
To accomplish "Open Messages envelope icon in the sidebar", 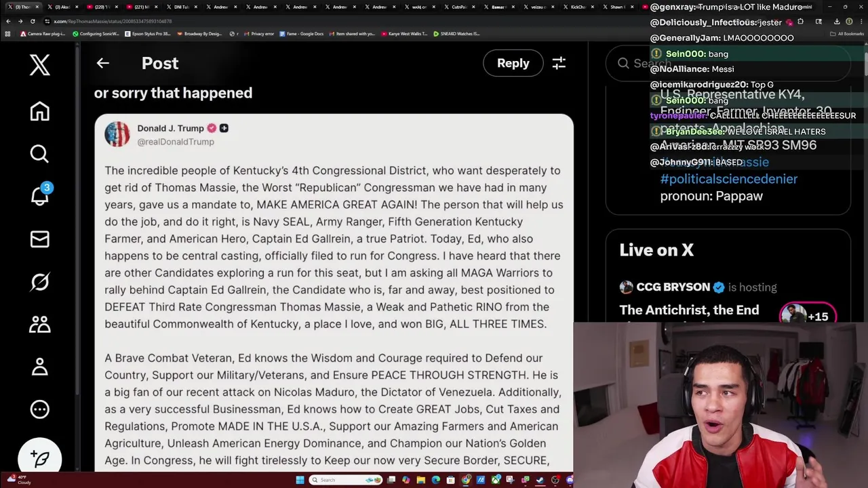I will point(39,239).
